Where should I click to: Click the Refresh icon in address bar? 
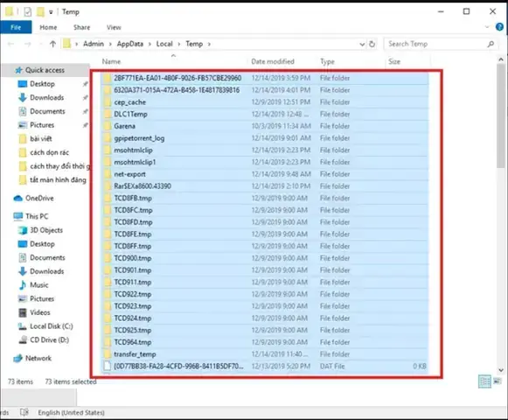[x=372, y=44]
